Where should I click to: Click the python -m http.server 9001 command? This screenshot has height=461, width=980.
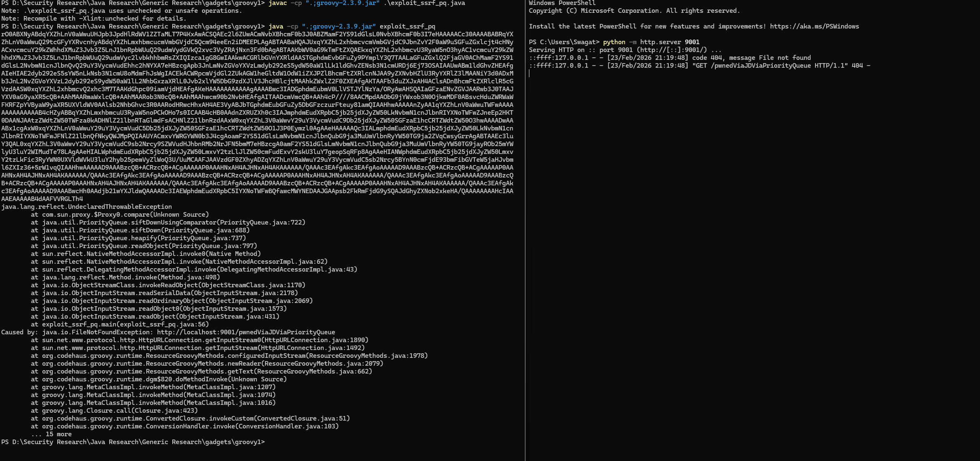(x=651, y=42)
